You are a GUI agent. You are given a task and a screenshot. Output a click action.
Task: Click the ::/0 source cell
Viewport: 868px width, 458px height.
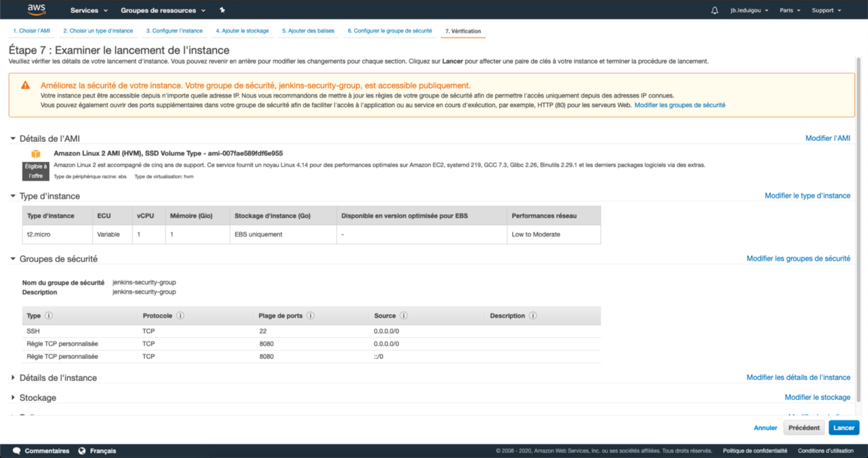coord(380,357)
